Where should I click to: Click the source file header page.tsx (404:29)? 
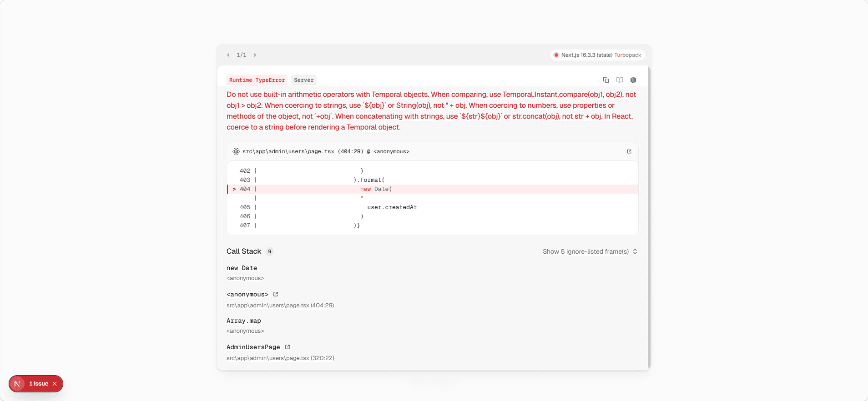pyautogui.click(x=326, y=151)
